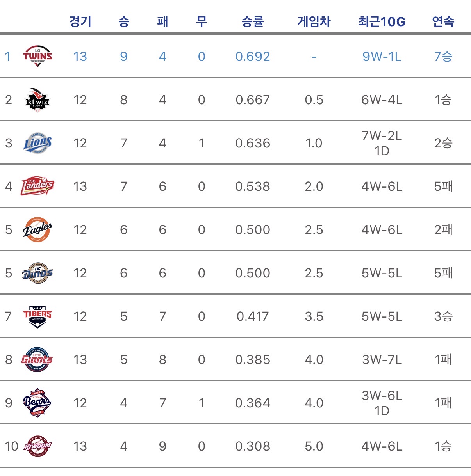Click first-place winning percentage 0.692

253,57
